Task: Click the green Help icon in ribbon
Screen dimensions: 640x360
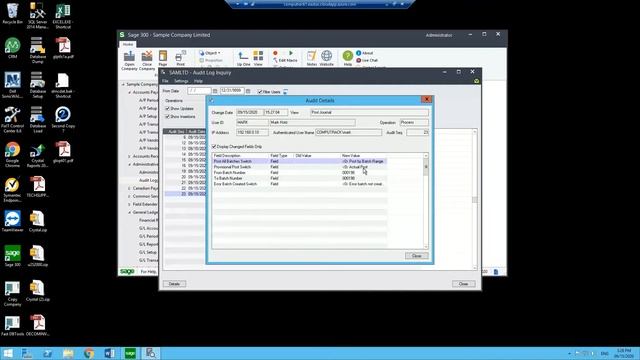Action: click(x=348, y=58)
